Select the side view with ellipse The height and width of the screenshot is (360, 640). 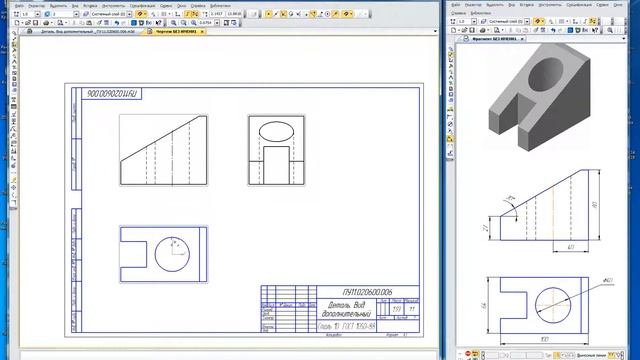click(x=276, y=150)
